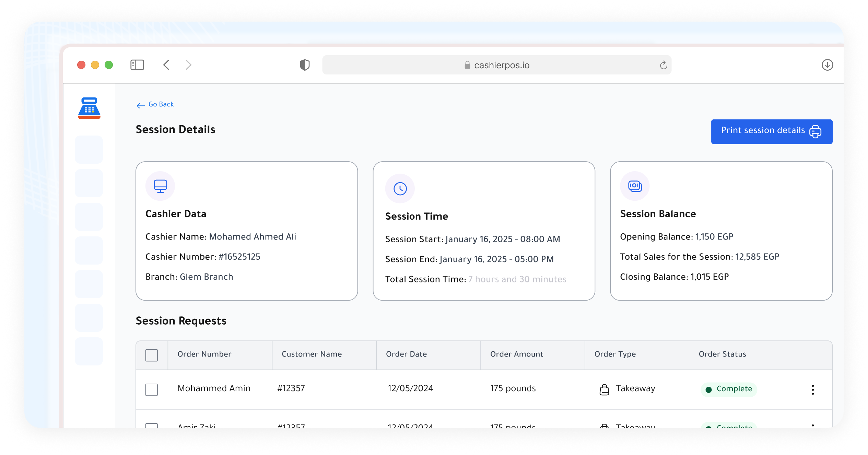Click the Go Back arrow icon
The height and width of the screenshot is (455, 868).
(141, 105)
